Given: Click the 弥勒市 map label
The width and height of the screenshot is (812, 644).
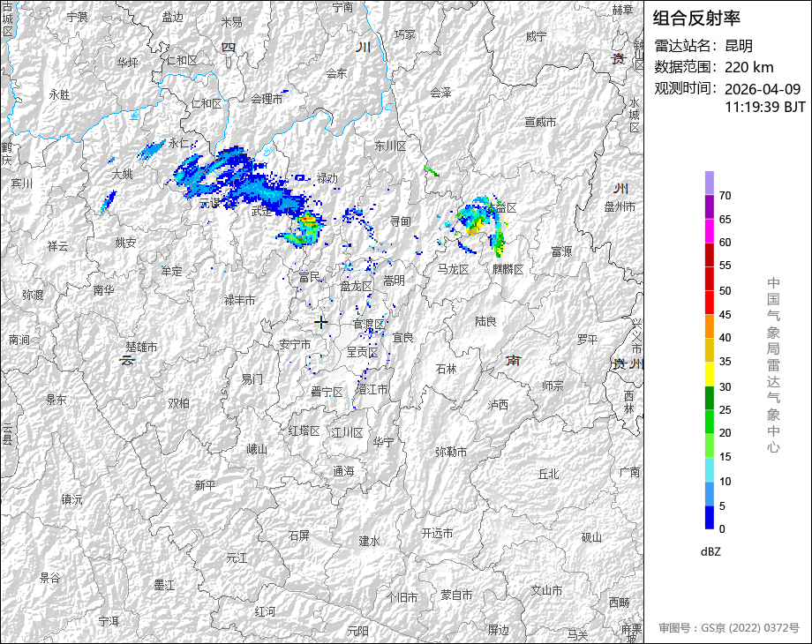Looking at the screenshot, I should pyautogui.click(x=451, y=452).
